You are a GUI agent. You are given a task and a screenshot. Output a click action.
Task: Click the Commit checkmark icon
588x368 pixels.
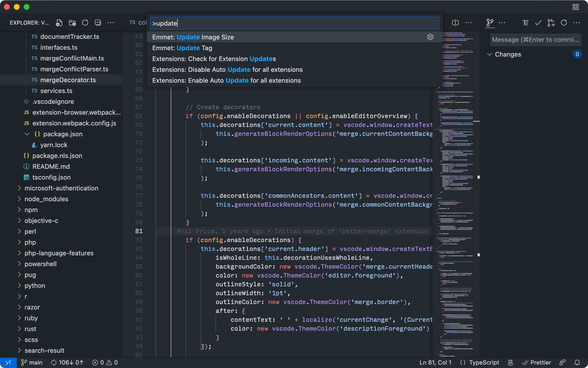click(x=538, y=23)
